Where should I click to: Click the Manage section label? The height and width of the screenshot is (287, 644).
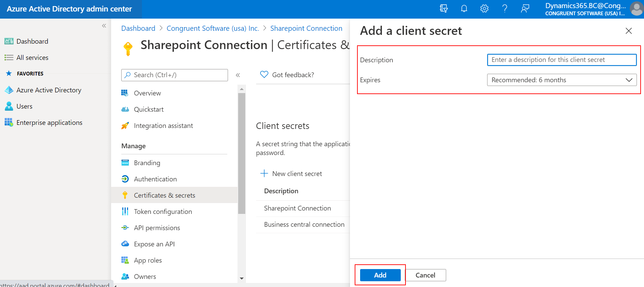click(x=133, y=146)
